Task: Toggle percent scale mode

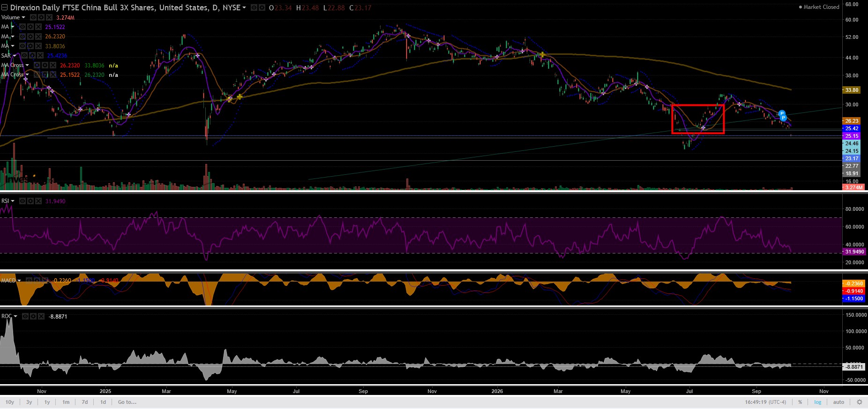Action: coord(800,402)
